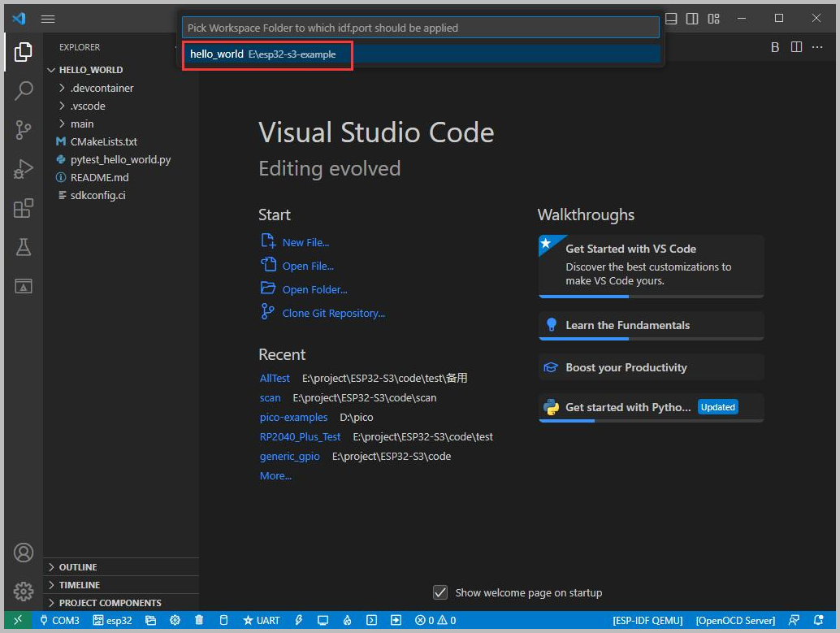Expand the .devcontainer folder
This screenshot has width=840, height=633.
(102, 88)
